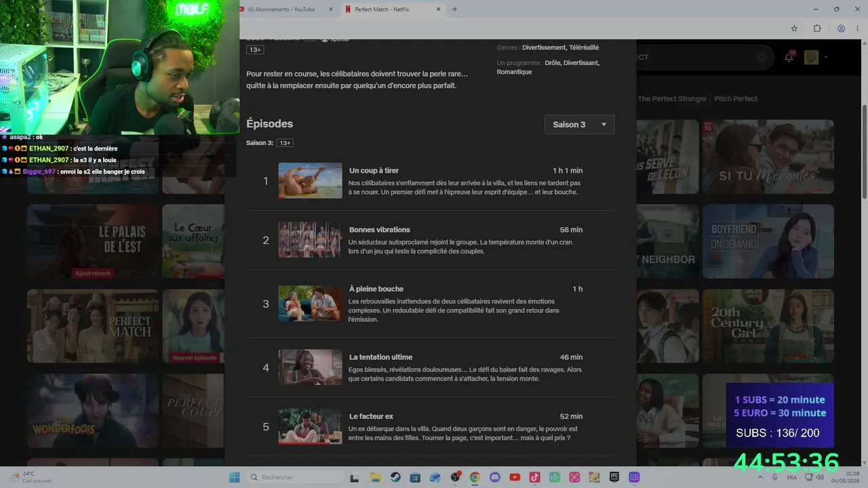868x488 pixels.
Task: Close the Perfect Match - Netflix tab
Action: point(438,9)
